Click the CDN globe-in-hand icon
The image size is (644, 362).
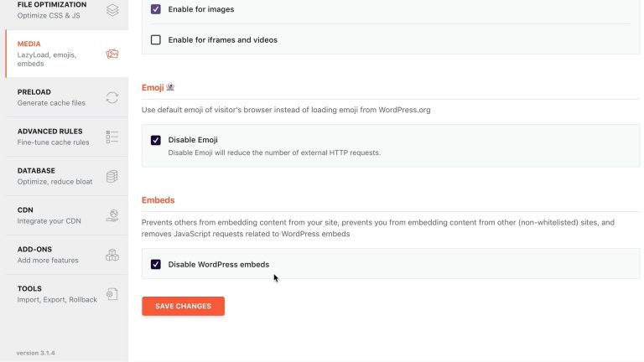(x=112, y=215)
